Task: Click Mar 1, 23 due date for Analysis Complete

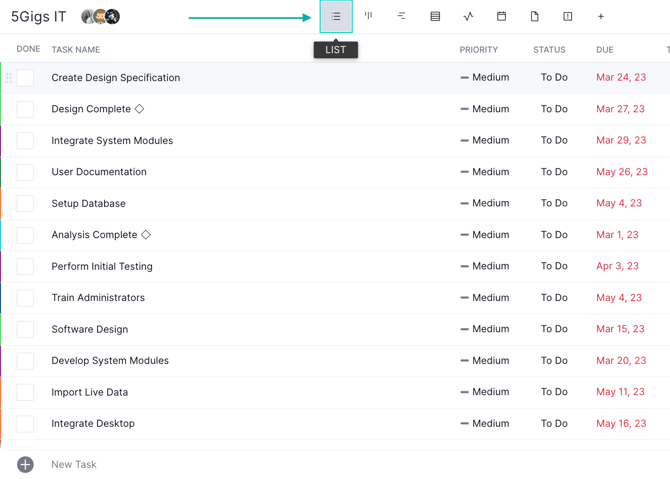Action: 617,235
